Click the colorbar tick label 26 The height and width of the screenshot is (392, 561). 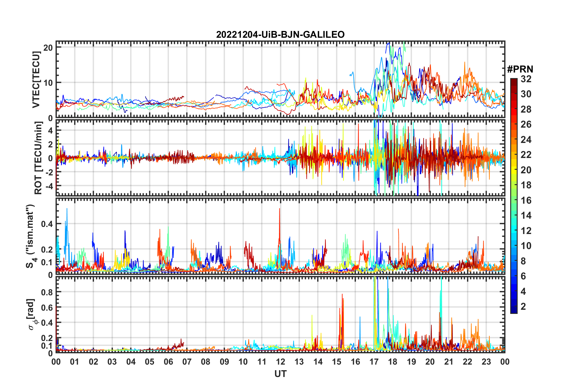click(526, 124)
